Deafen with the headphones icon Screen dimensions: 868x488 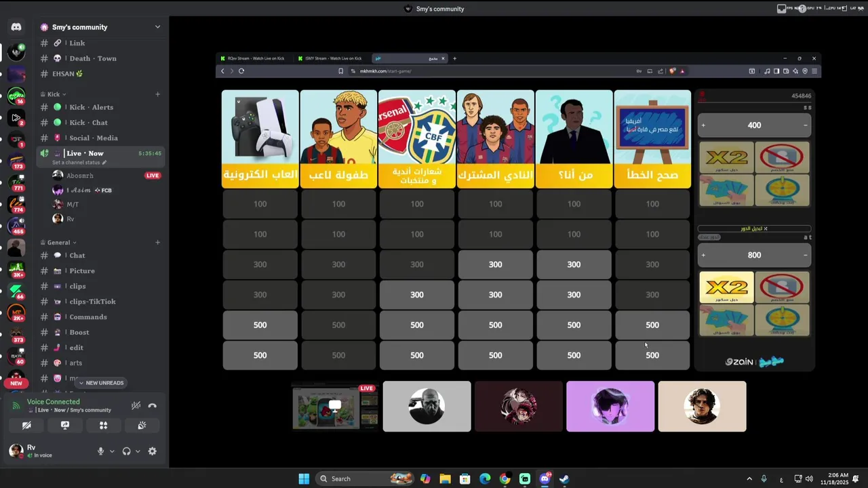[x=126, y=451]
